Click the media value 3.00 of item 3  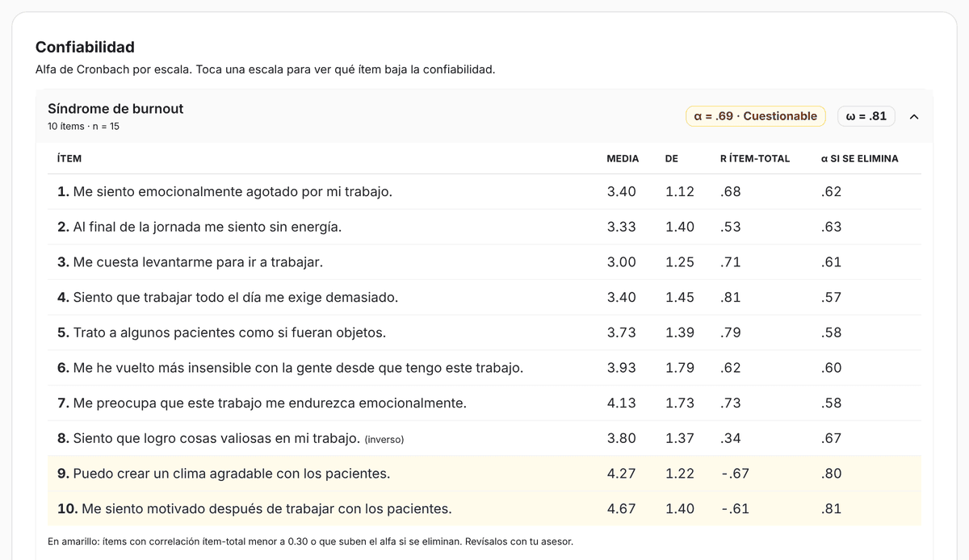[x=622, y=262]
